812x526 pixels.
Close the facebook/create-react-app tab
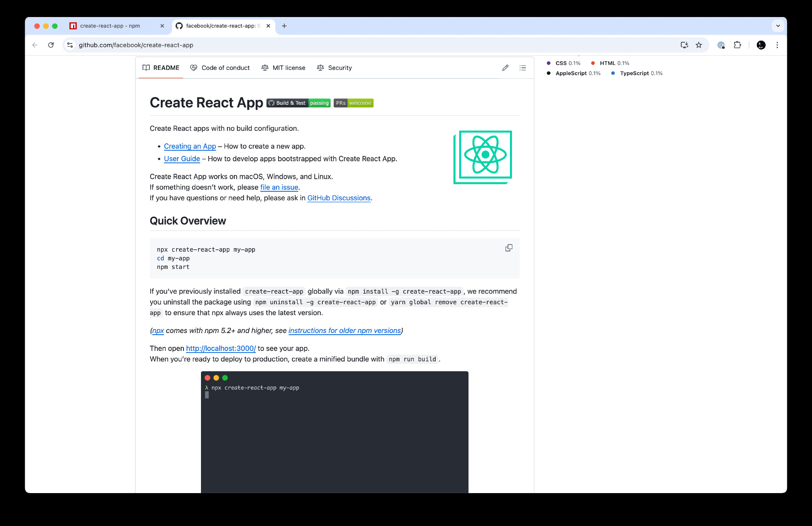pyautogui.click(x=268, y=26)
